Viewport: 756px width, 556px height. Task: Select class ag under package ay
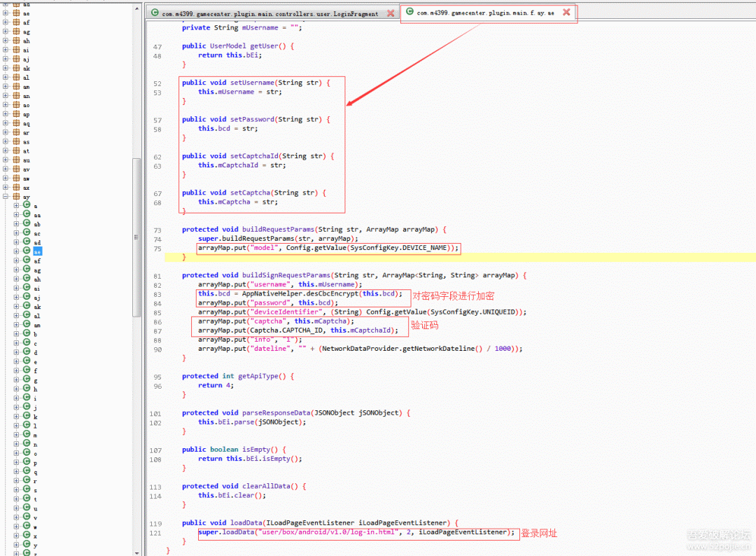(38, 270)
